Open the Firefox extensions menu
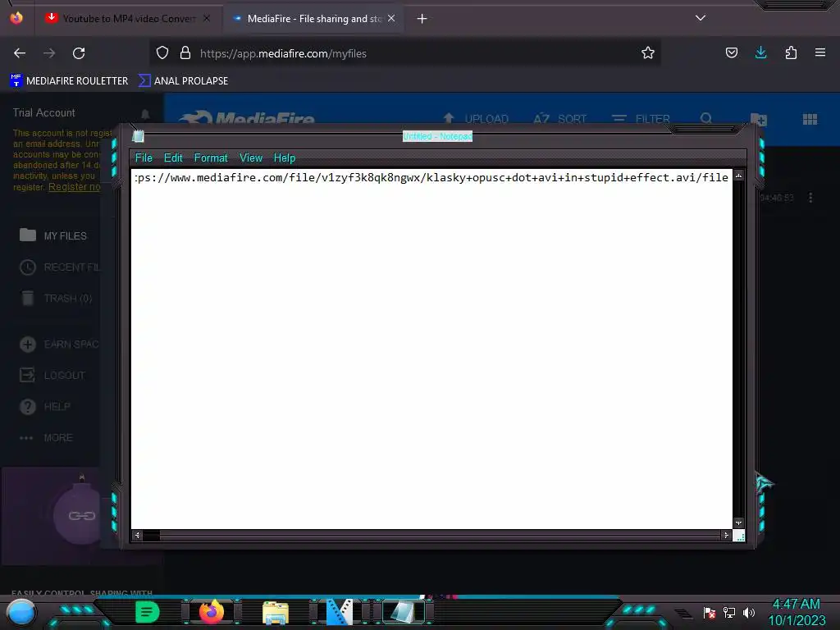 [791, 53]
